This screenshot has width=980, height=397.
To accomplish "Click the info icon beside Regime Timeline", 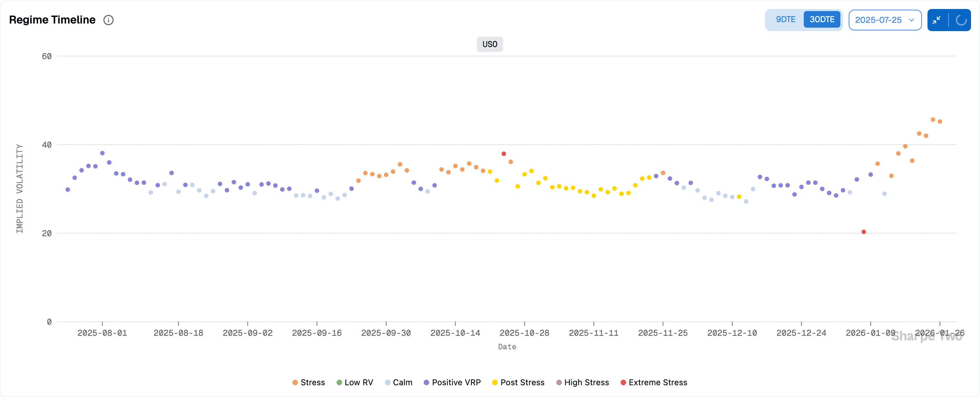I will 109,20.
